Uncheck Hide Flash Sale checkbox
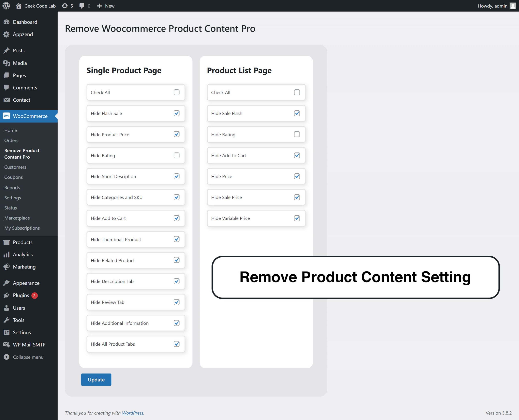The width and height of the screenshot is (519, 420). pyautogui.click(x=177, y=113)
